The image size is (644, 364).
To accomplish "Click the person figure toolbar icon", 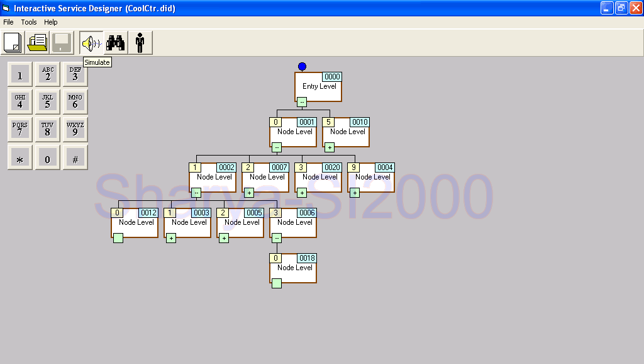I will click(140, 43).
